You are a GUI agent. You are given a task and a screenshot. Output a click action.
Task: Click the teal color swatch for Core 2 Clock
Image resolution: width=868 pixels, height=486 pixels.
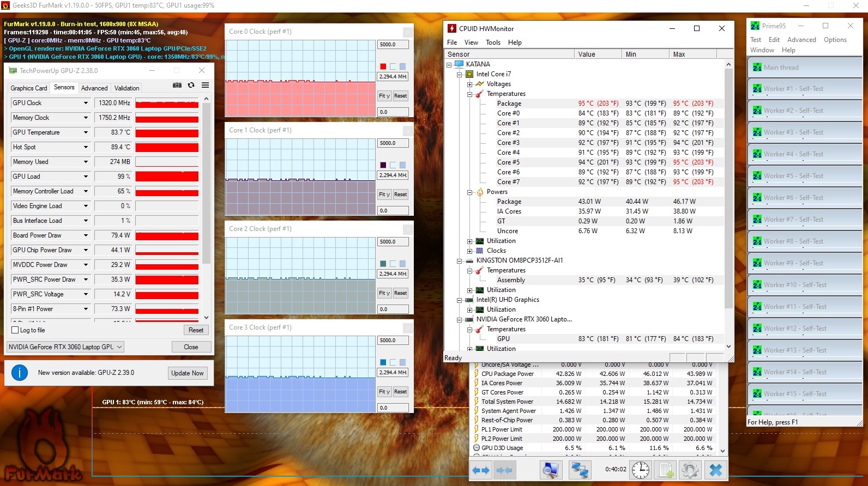383,264
